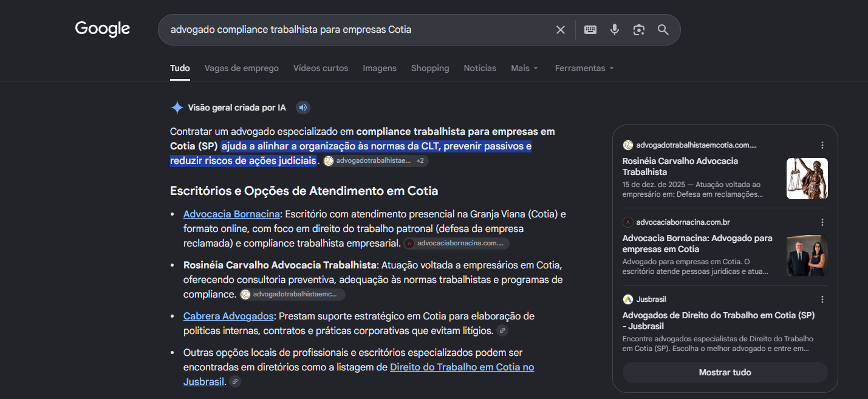Click the snippet dated 15 de dez. de 2025
Screen dimensions: 868x399
pos(692,189)
